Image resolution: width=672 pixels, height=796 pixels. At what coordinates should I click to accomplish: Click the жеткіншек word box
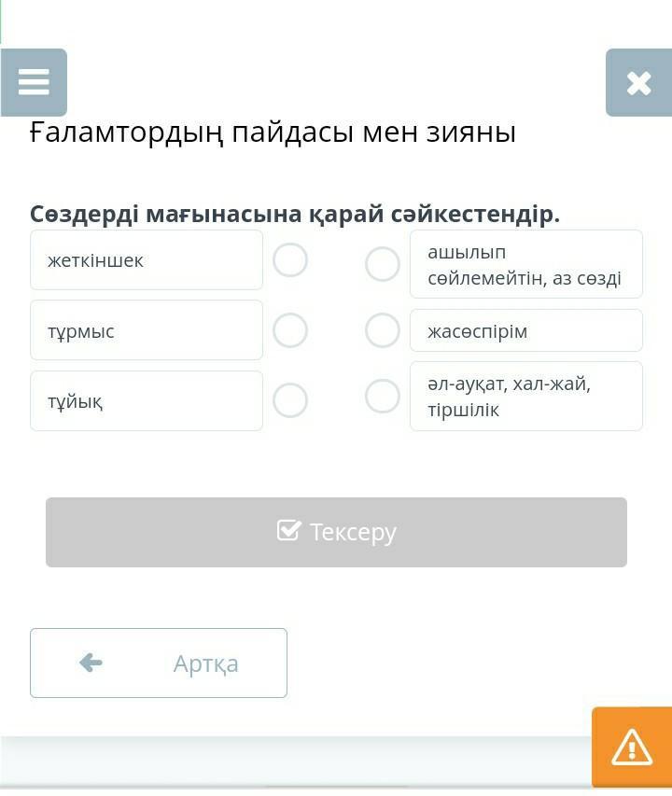[147, 260]
